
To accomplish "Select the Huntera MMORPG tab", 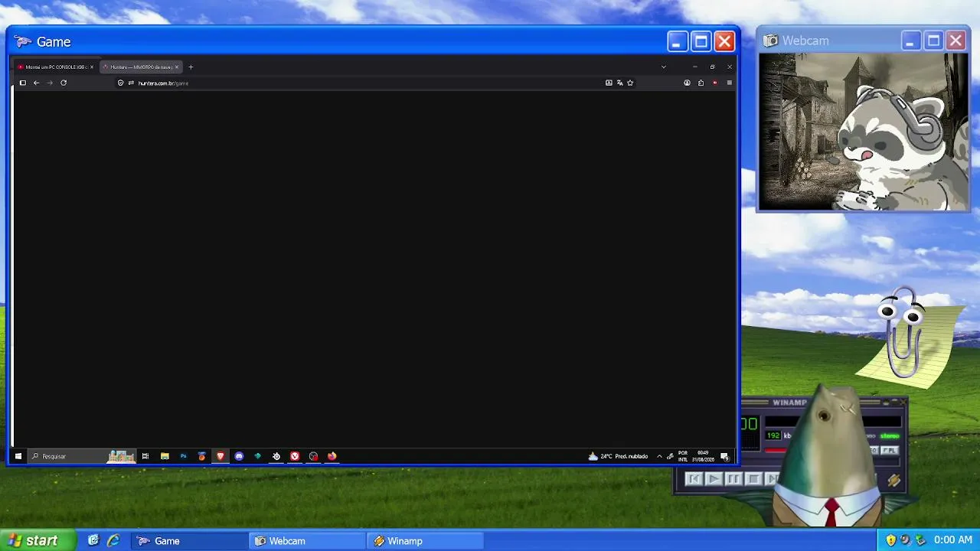I will coord(140,67).
